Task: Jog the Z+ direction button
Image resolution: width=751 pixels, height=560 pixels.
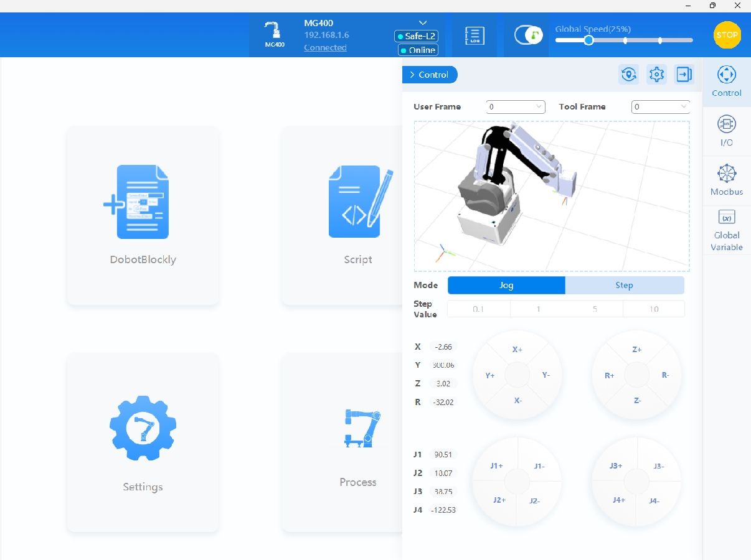Action: click(x=636, y=349)
